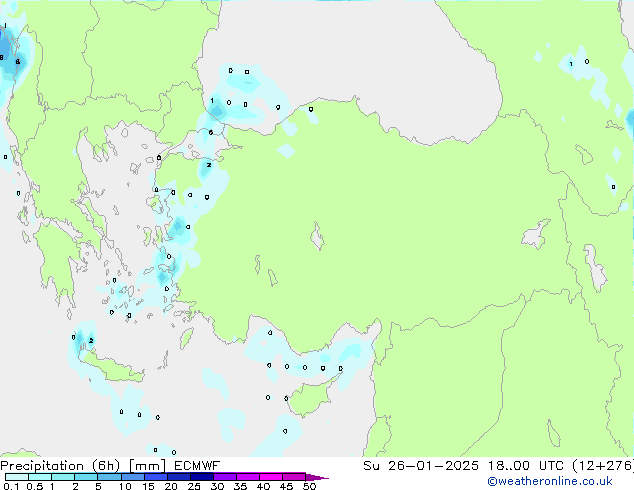This screenshot has width=634, height=490.
Task: Open the weatheronline.co.uk link
Action: pos(550,481)
